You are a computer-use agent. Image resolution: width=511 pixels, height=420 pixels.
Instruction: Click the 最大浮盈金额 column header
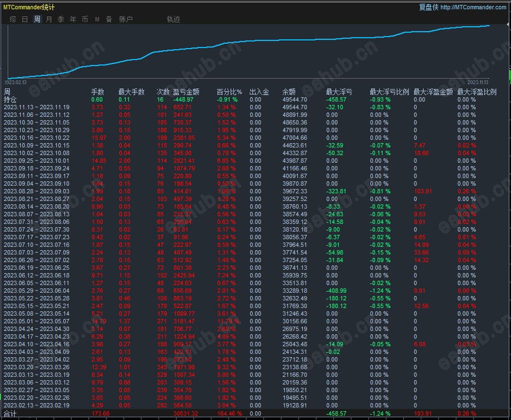tap(433, 92)
